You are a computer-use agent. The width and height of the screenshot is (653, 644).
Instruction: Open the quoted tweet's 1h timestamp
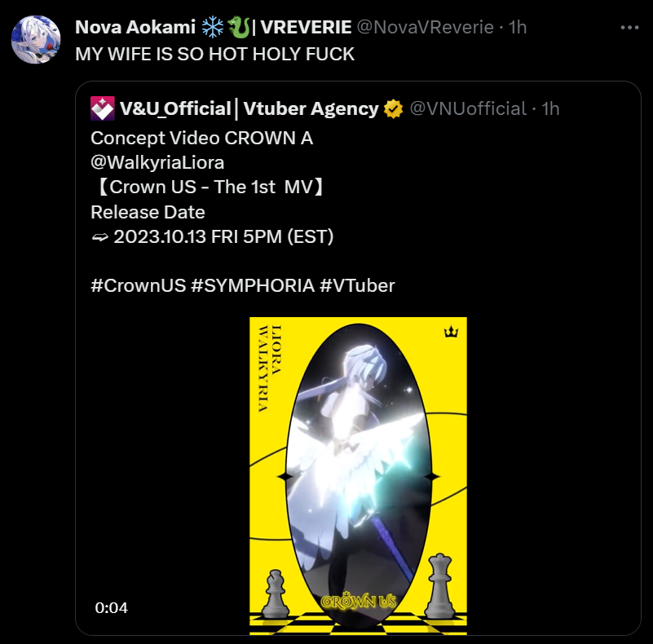(x=550, y=108)
